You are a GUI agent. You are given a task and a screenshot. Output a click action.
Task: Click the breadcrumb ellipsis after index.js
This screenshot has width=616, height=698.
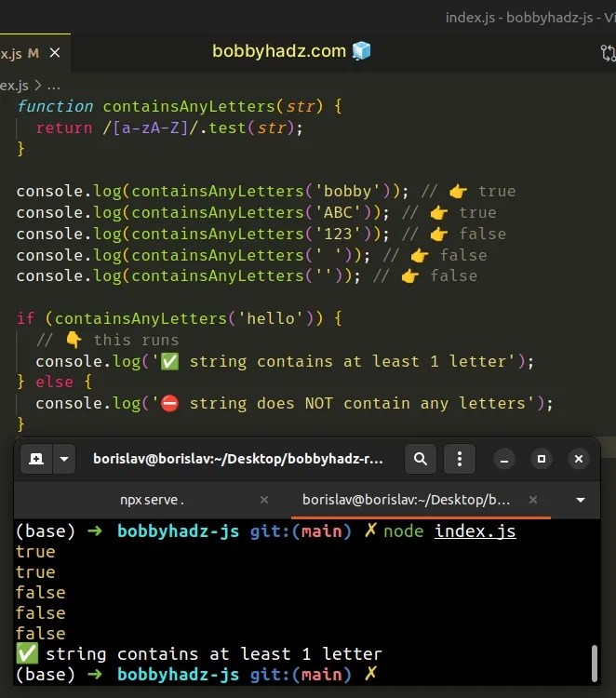pos(53,86)
